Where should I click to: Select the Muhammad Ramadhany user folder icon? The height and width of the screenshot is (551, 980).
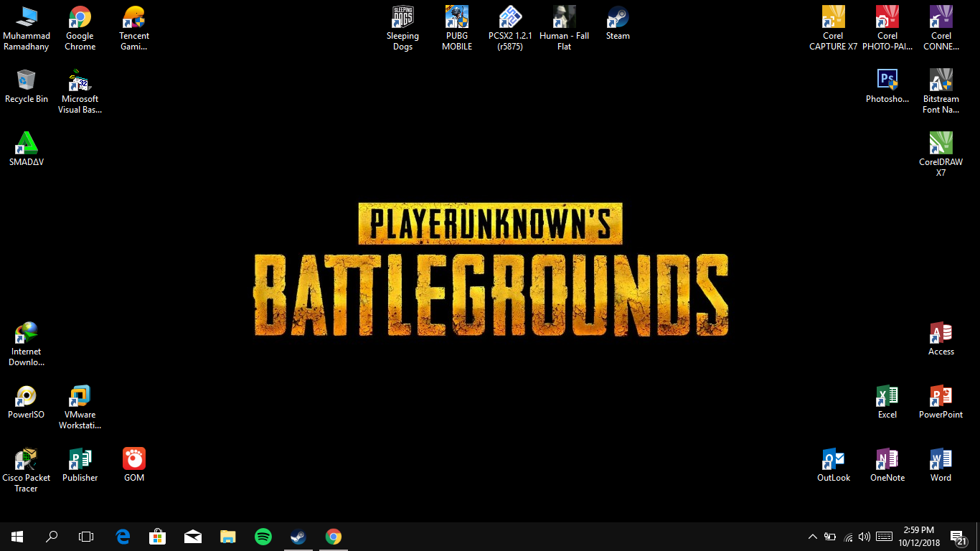click(x=27, y=29)
